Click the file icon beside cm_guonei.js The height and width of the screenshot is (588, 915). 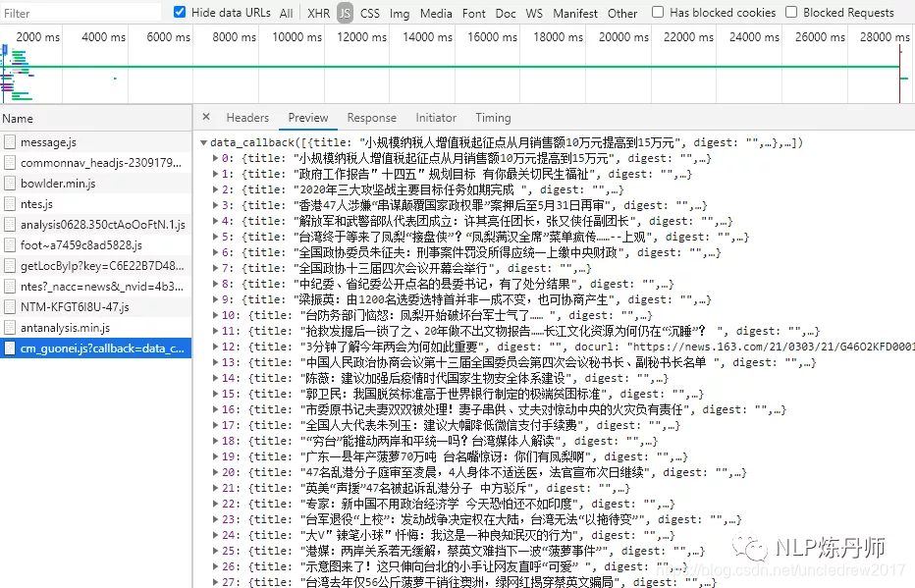point(10,348)
